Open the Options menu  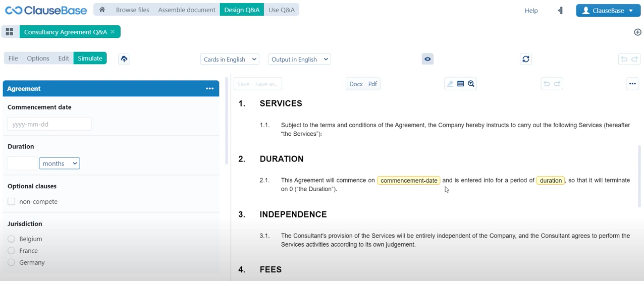click(38, 58)
